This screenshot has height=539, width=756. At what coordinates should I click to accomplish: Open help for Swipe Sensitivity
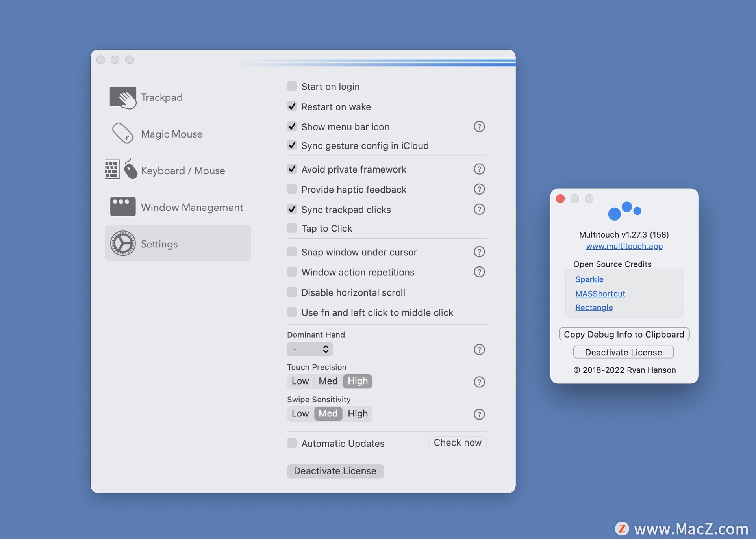pos(479,414)
